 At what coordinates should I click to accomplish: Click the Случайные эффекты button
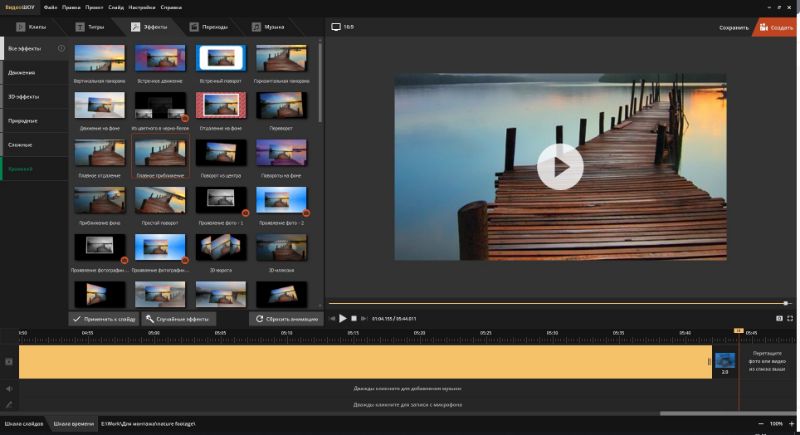coord(178,319)
